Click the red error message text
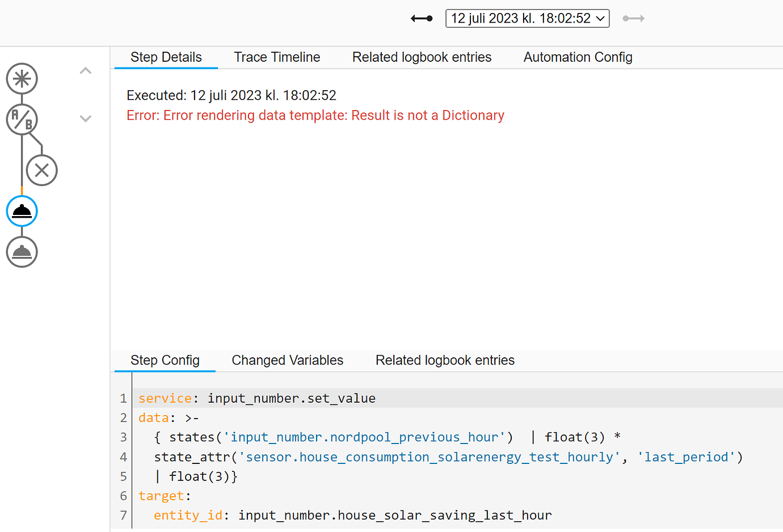 [x=315, y=116]
